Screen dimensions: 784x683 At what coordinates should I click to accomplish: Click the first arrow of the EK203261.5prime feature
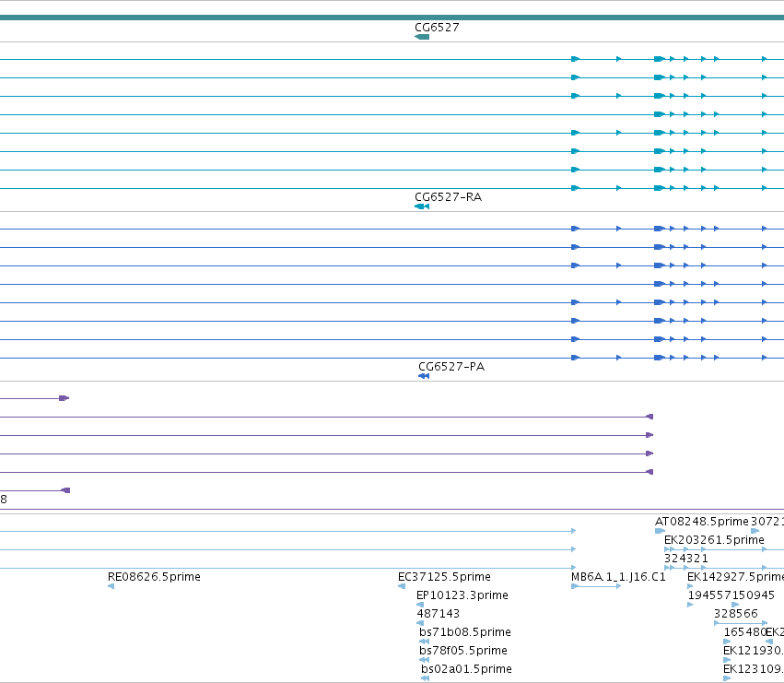pyautogui.click(x=666, y=549)
